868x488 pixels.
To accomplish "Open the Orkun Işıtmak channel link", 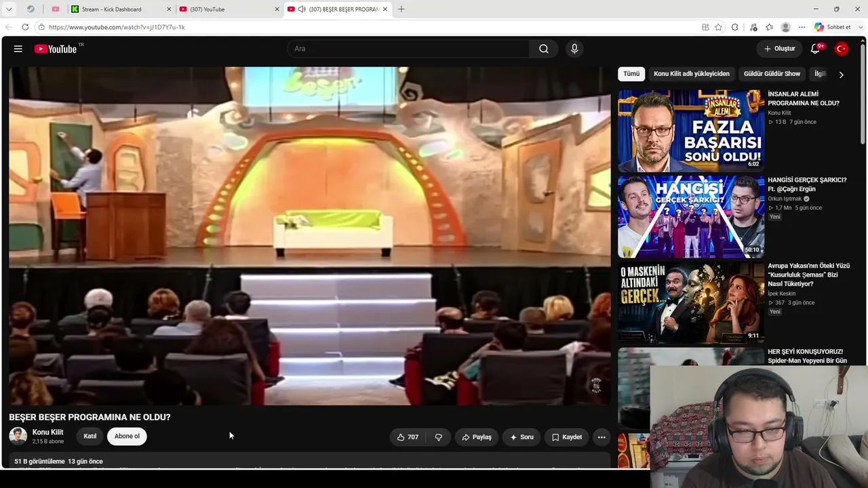I will coord(785,199).
